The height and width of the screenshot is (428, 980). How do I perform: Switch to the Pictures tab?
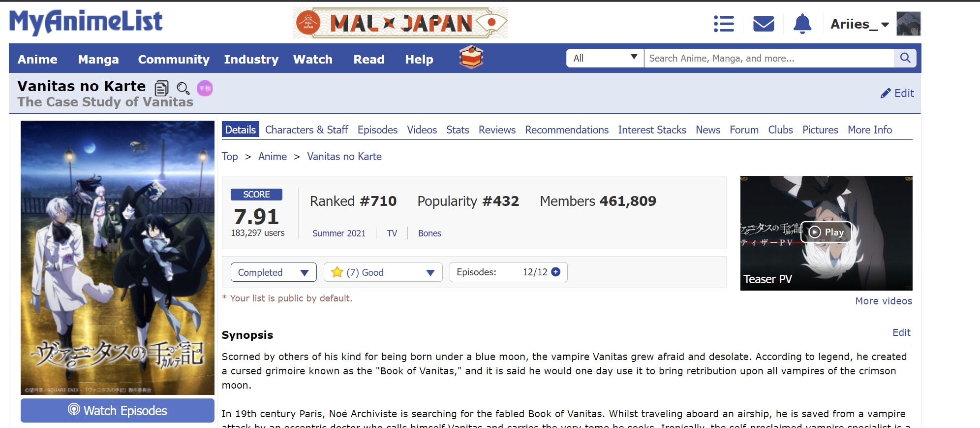point(820,130)
